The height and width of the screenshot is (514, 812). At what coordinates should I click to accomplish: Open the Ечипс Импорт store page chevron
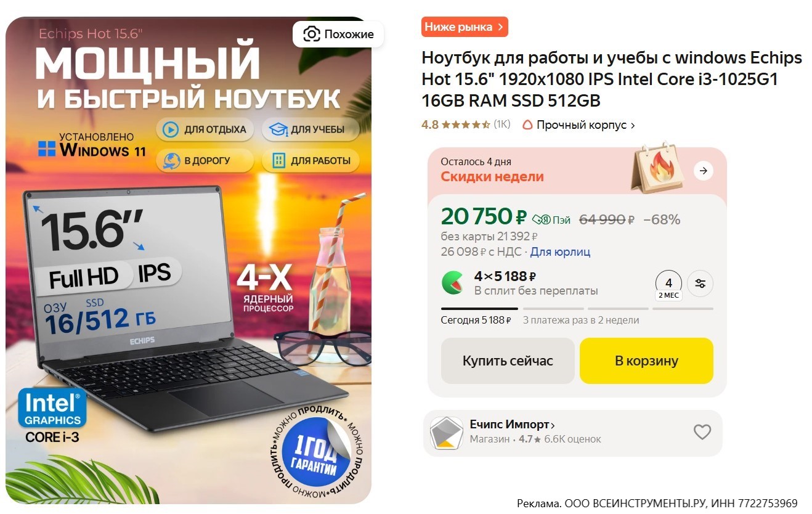tap(553, 425)
